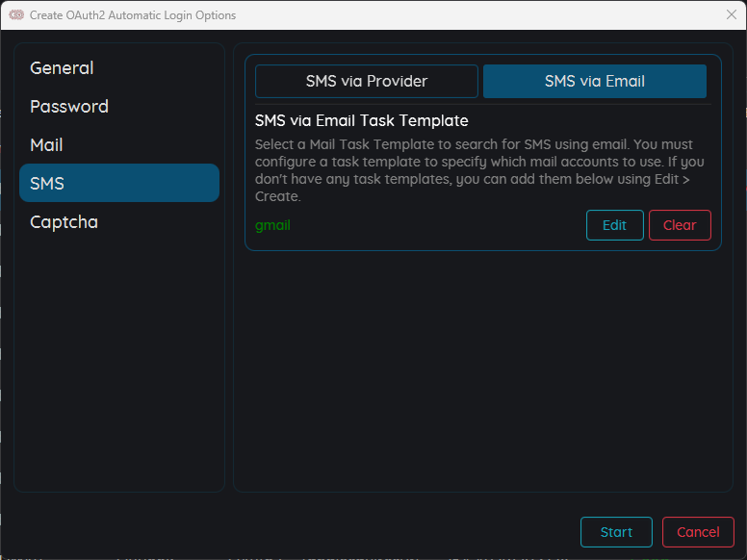Clear the selected gmail template
The height and width of the screenshot is (560, 747).
point(680,225)
